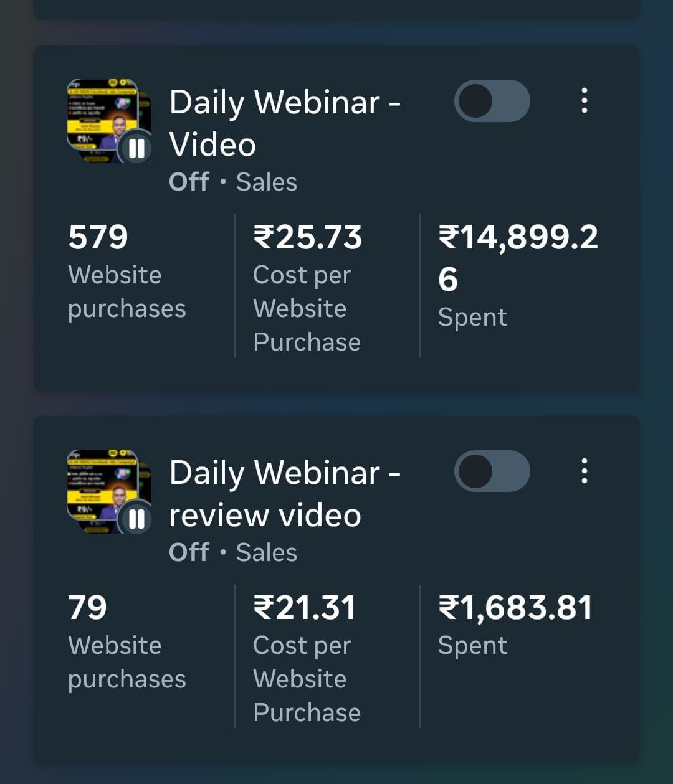Enable the Daily Webinar - review video campaign

tap(492, 471)
